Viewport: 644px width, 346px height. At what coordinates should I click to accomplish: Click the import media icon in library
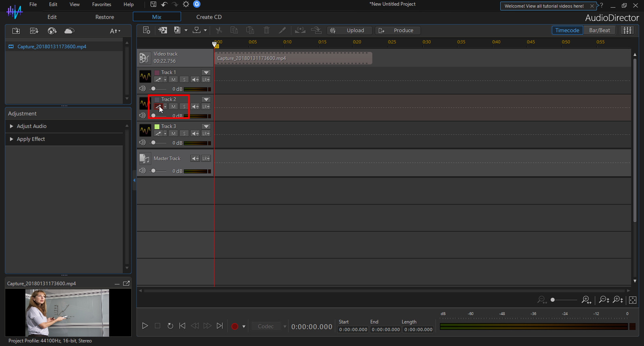(16, 31)
